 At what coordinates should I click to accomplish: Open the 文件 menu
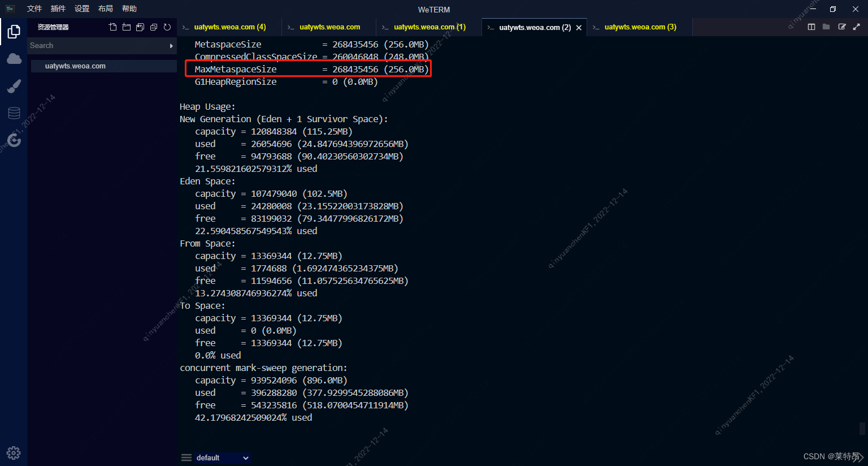coord(34,8)
